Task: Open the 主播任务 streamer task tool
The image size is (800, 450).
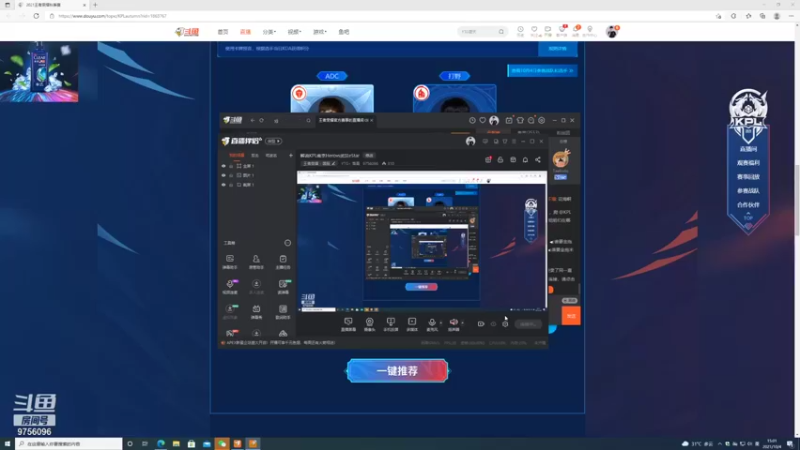Action: pyautogui.click(x=283, y=262)
